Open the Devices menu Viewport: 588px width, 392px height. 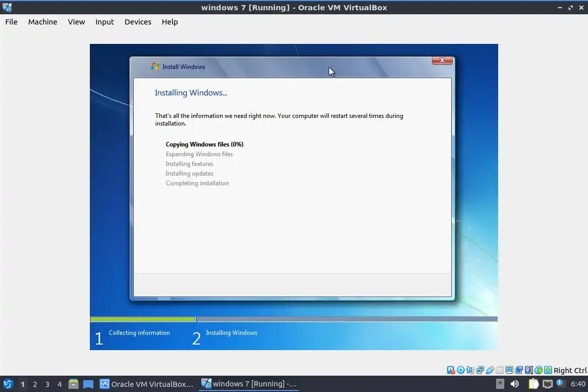point(138,22)
